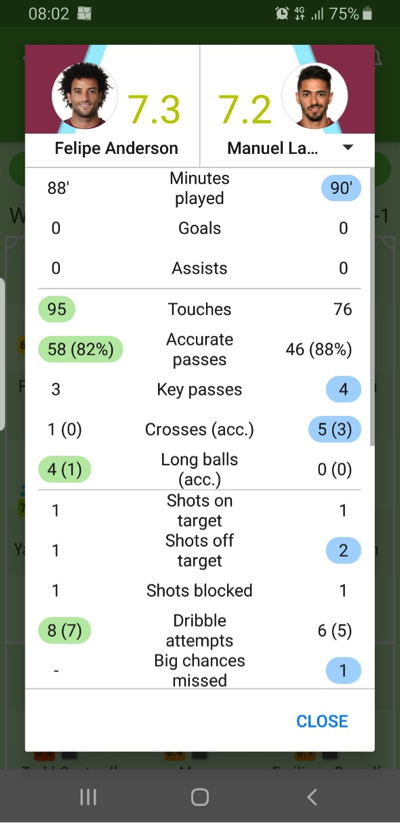The image size is (400, 823).
Task: Tap the Android back arrow icon
Action: (x=312, y=797)
